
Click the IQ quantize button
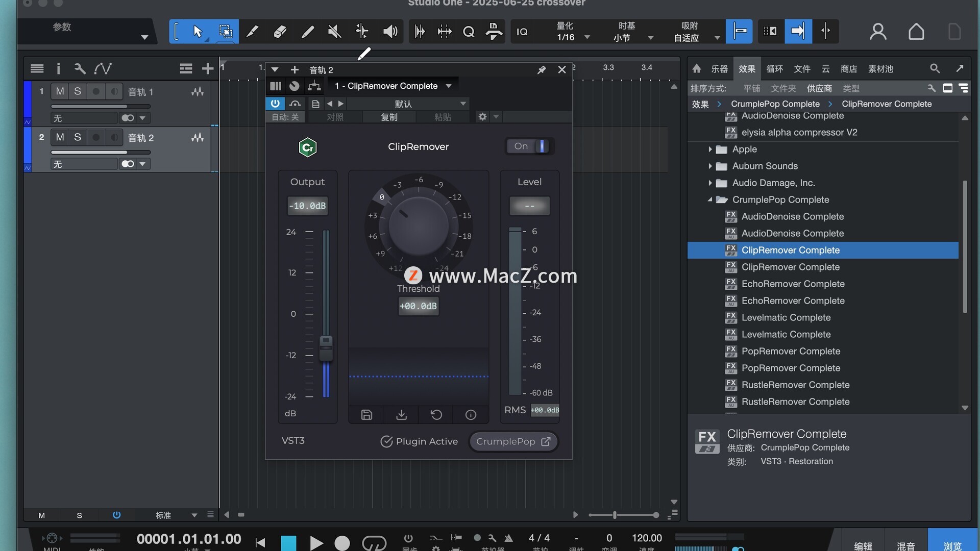click(x=522, y=32)
